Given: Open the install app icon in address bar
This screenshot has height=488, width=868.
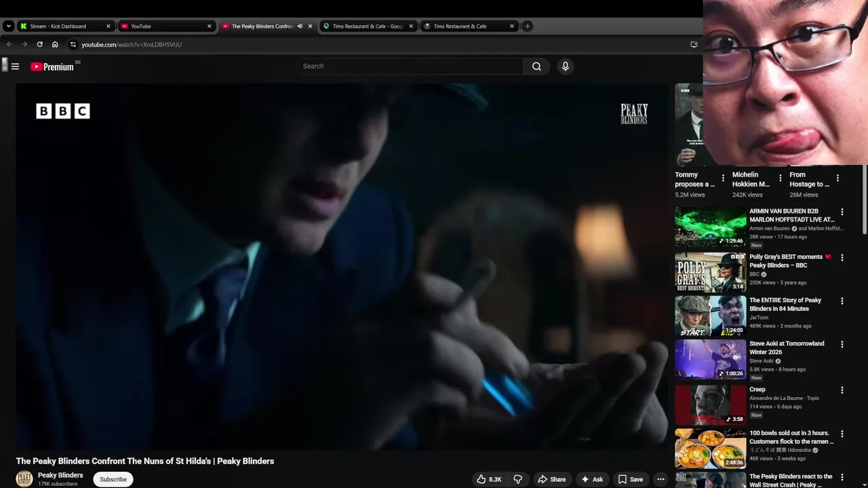Looking at the screenshot, I should [694, 45].
